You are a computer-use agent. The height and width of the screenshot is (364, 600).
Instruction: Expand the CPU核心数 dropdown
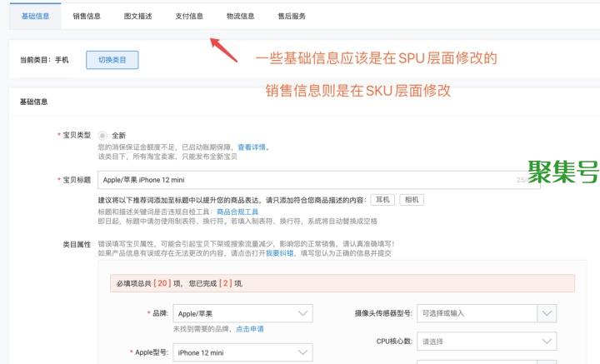[487, 342]
